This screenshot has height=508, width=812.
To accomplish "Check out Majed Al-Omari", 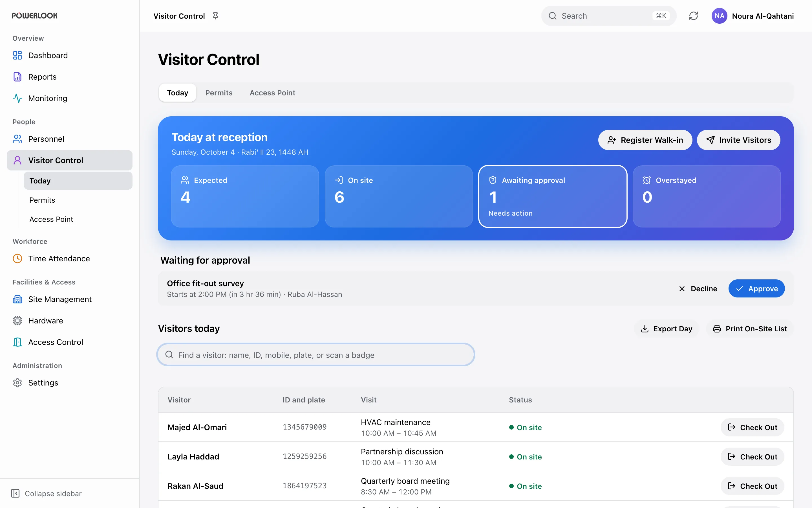I will tap(752, 428).
